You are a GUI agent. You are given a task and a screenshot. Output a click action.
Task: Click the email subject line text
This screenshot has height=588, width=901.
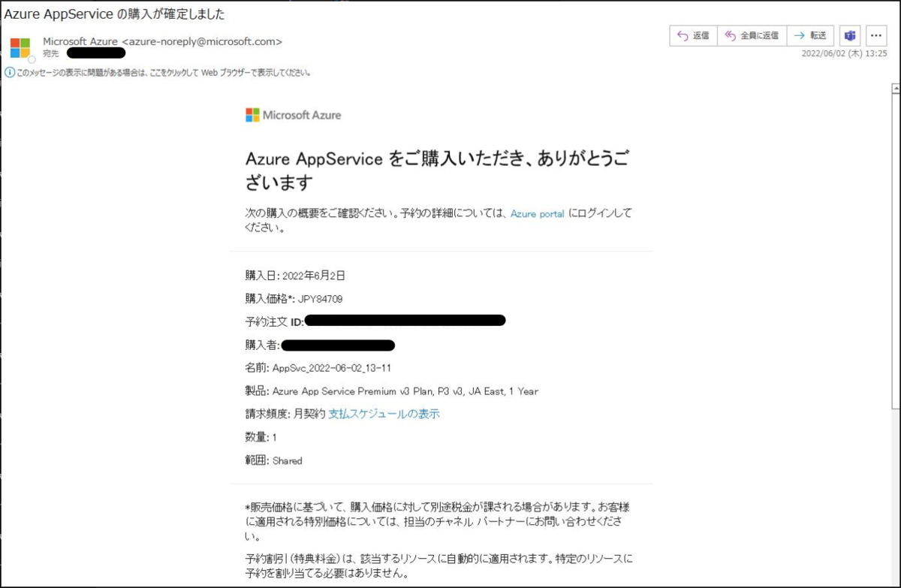(114, 14)
